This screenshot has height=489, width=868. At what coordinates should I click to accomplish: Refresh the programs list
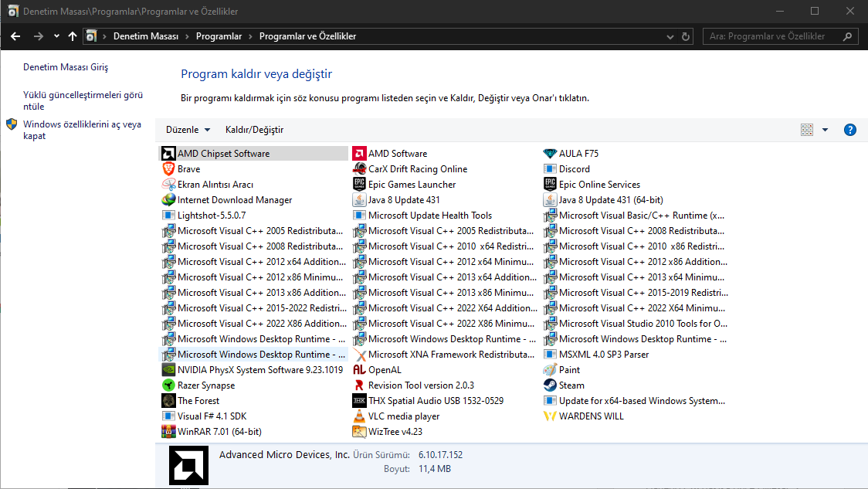686,36
